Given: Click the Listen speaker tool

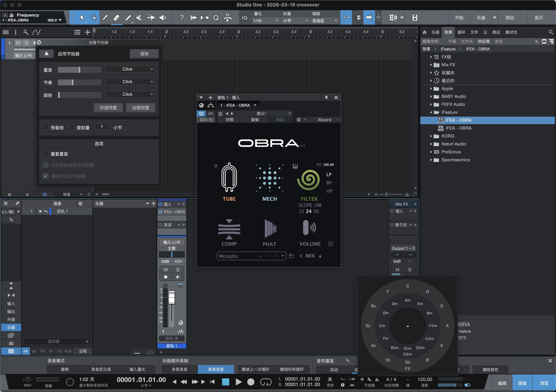Looking at the screenshot, I should coord(163,18).
